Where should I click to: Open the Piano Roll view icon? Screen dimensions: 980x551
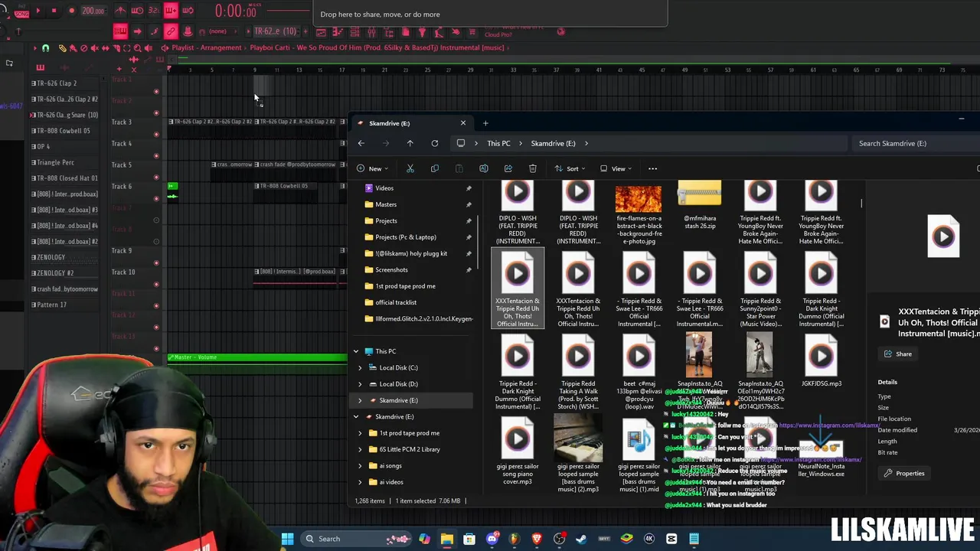[338, 32]
